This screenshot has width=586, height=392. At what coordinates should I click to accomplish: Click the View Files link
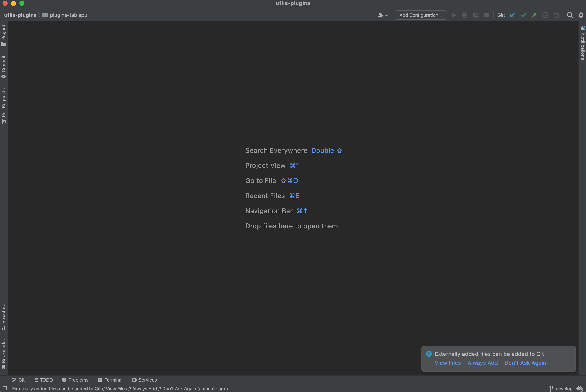pyautogui.click(x=447, y=363)
